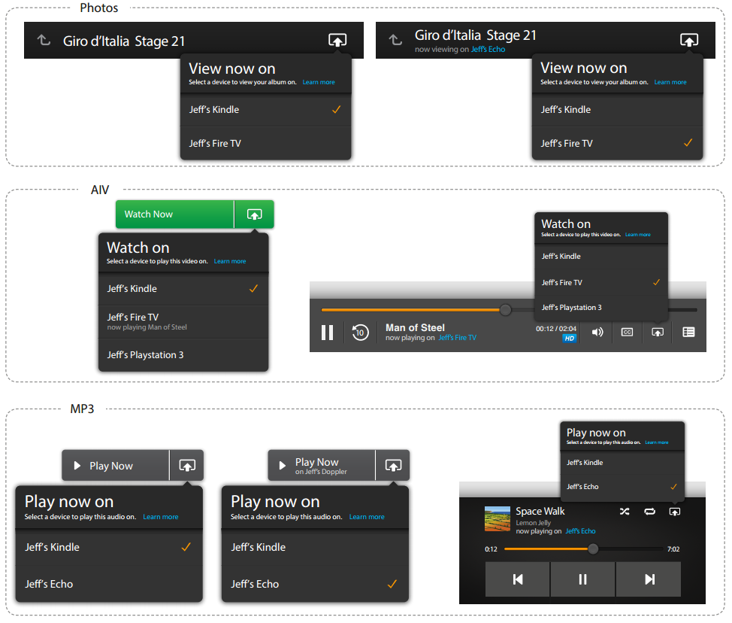
Task: Click the blue Jeff's Fire TV link
Action: pyautogui.click(x=457, y=338)
